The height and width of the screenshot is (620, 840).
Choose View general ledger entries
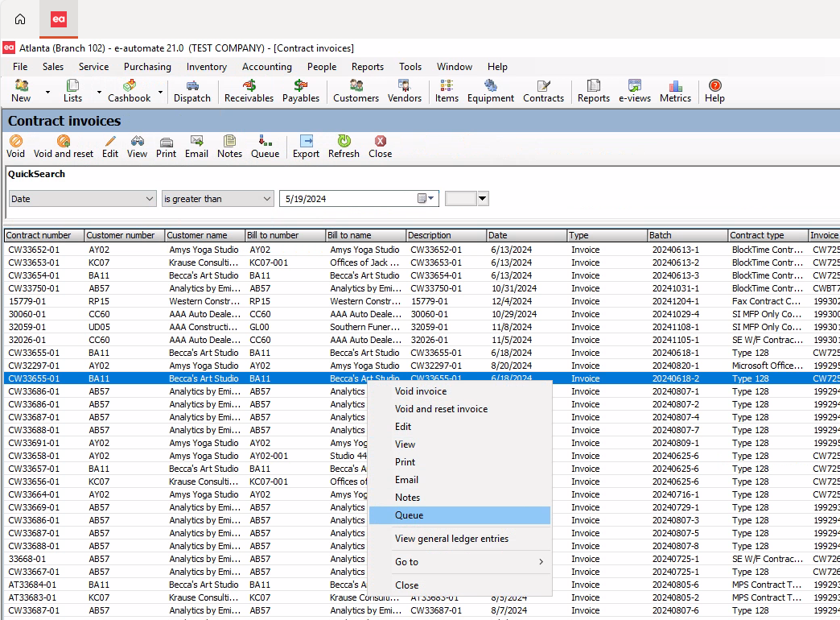460,539
